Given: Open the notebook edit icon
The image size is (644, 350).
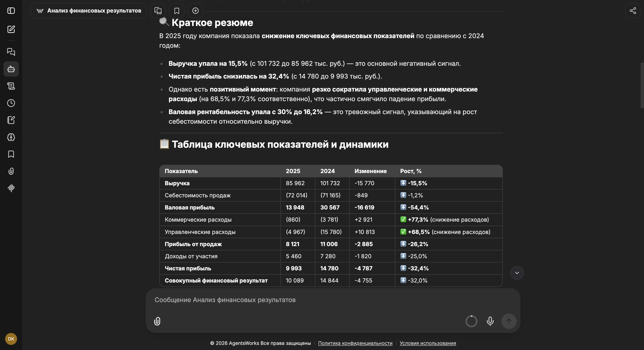Looking at the screenshot, I should pyautogui.click(x=11, y=120).
